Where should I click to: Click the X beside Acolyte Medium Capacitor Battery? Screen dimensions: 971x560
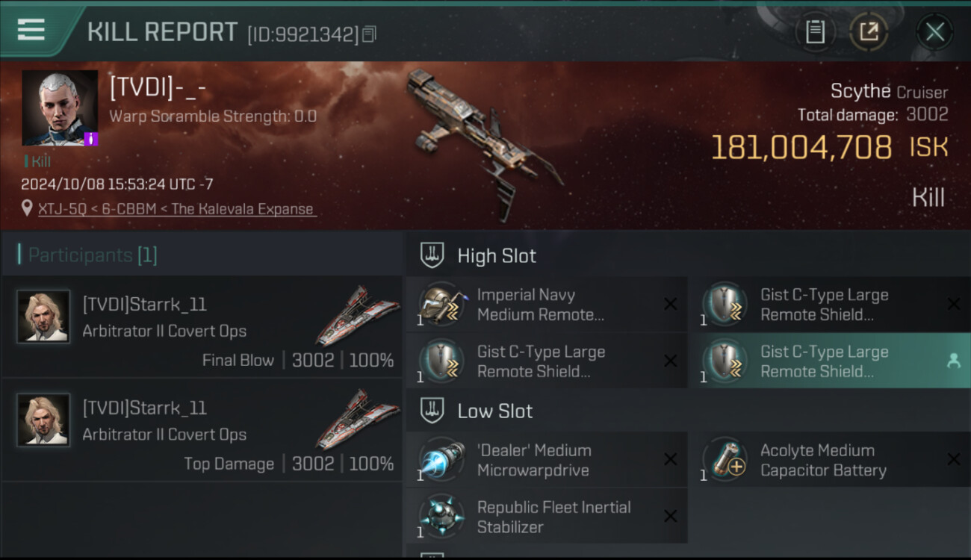coord(953,459)
